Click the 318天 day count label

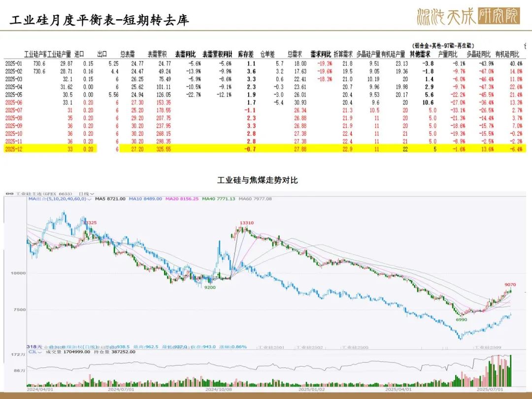click(x=34, y=347)
